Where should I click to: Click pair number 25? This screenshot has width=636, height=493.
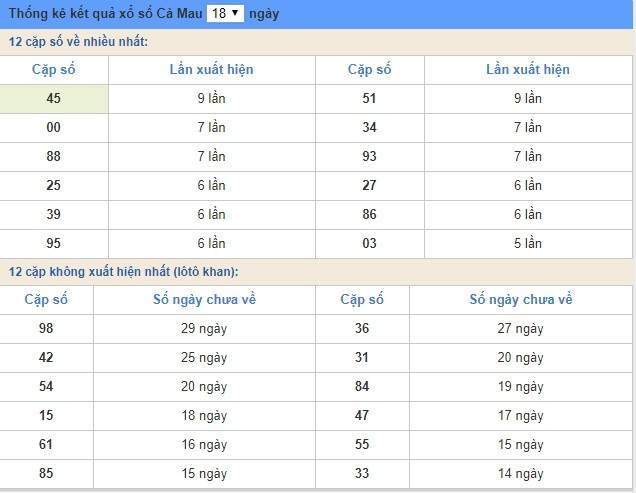(54, 185)
